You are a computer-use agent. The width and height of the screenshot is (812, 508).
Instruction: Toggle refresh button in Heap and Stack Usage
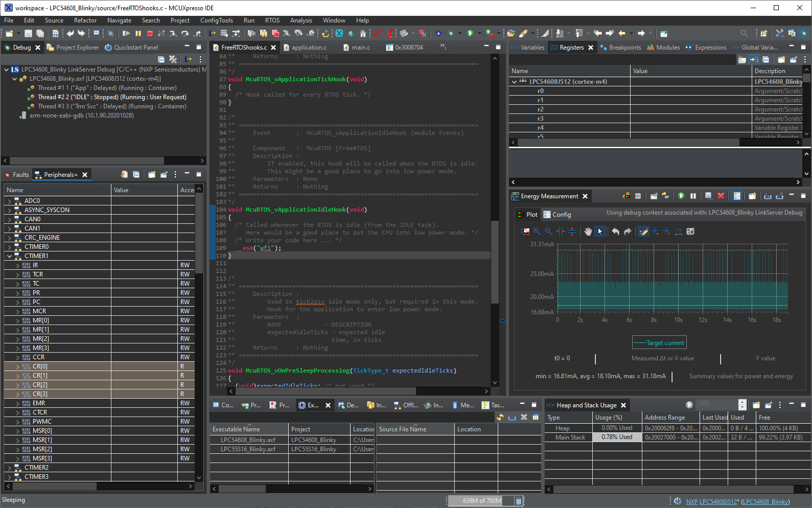(x=689, y=405)
